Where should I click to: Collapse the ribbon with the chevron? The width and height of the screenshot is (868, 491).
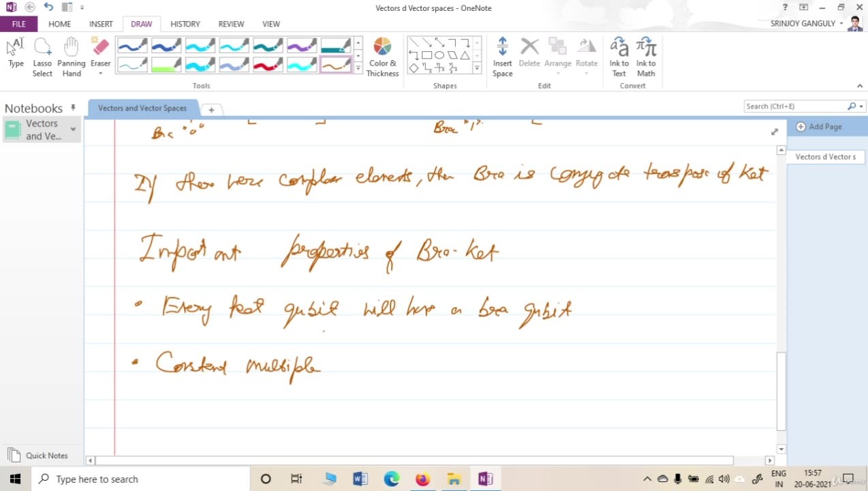tap(860, 86)
